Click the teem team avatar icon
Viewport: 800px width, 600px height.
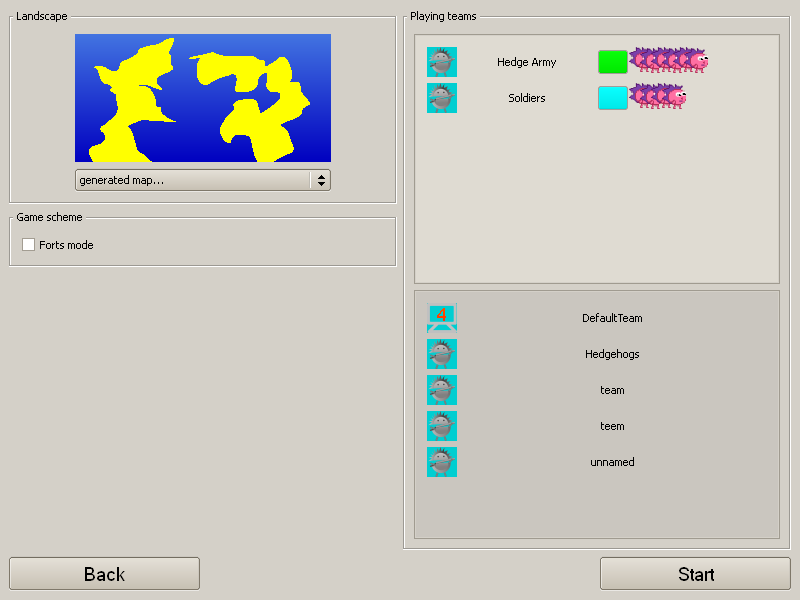(x=442, y=426)
